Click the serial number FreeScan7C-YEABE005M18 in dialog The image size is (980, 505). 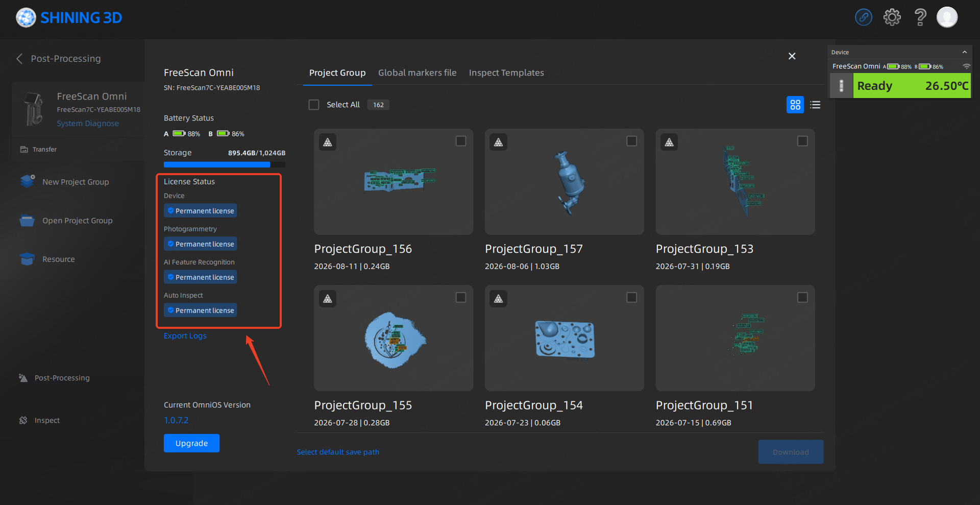[212, 88]
